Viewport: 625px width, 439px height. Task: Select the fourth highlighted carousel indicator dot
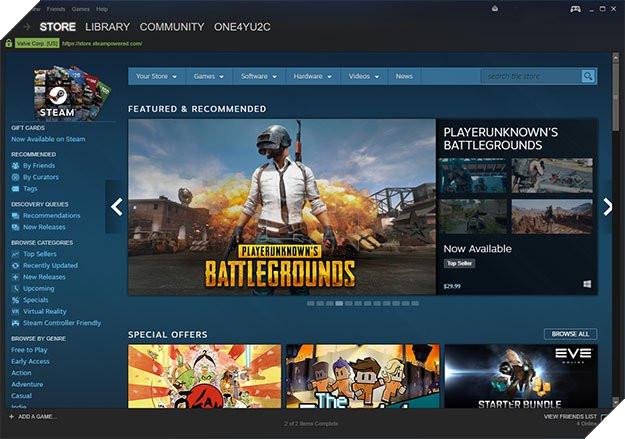pyautogui.click(x=339, y=303)
